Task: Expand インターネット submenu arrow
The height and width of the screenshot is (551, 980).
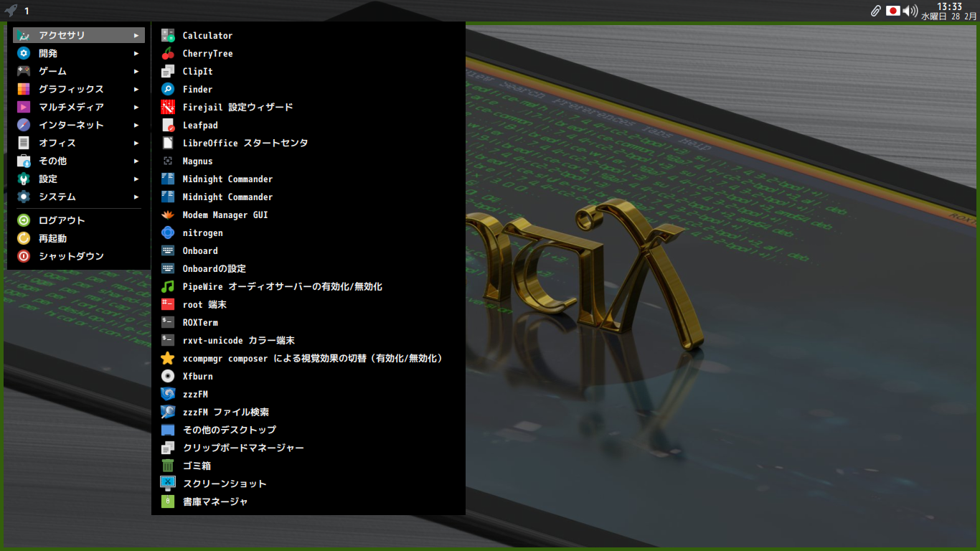Action: coord(136,125)
